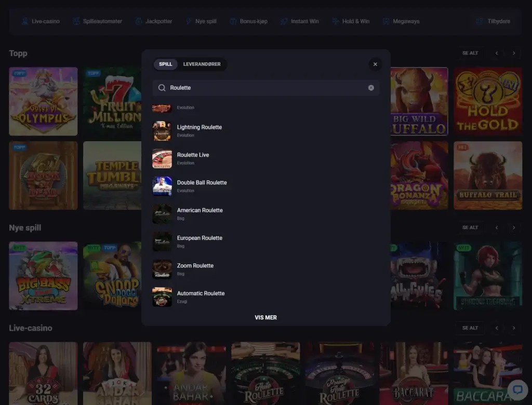
Task: Open the live chat support bubble
Action: (517, 389)
